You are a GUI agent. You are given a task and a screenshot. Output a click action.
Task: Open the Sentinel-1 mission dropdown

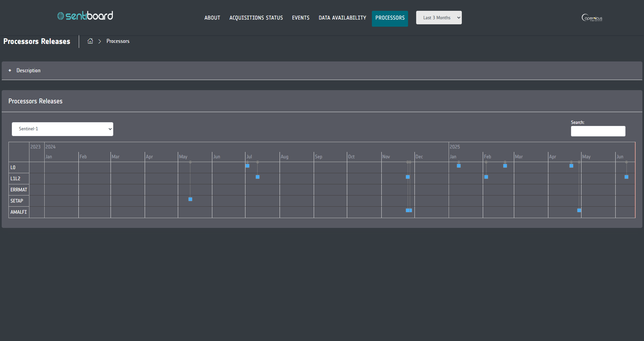pos(63,129)
